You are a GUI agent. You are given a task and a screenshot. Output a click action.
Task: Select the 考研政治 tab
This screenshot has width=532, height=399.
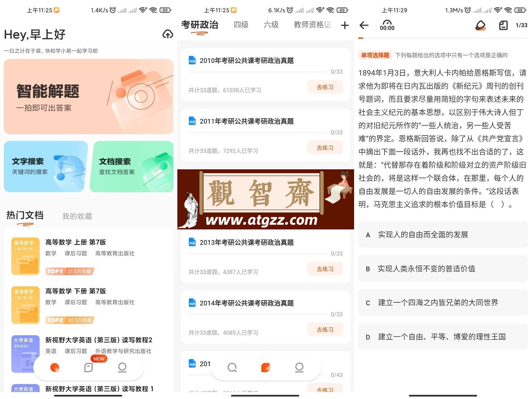[200, 25]
